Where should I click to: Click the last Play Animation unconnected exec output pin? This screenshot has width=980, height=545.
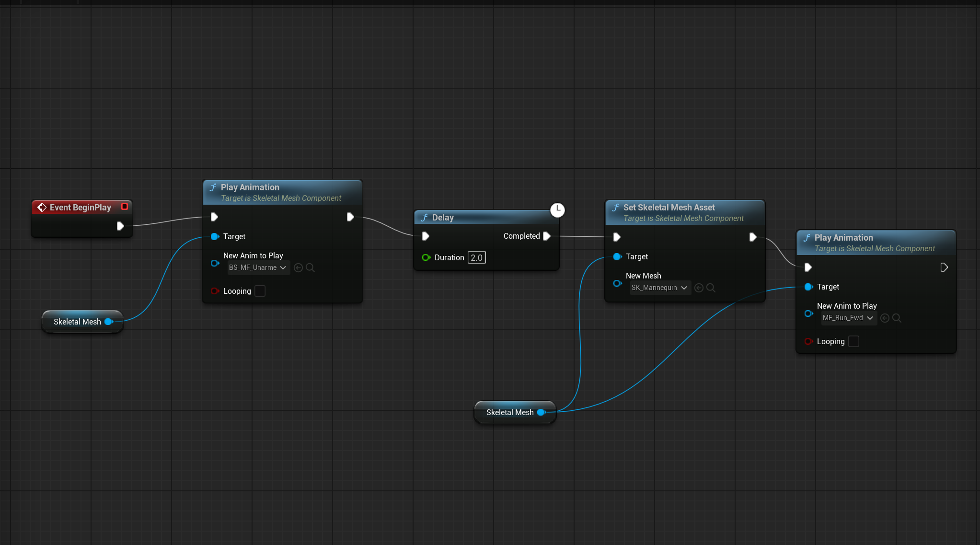944,267
